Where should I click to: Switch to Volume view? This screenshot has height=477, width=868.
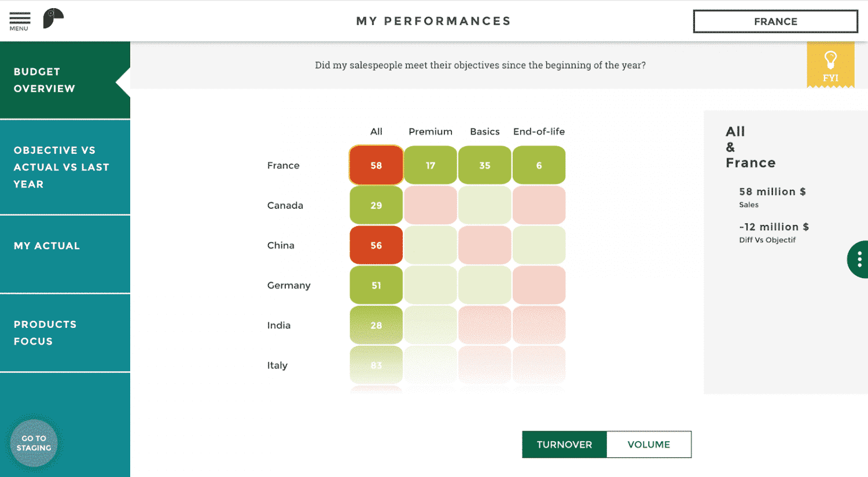(x=649, y=445)
